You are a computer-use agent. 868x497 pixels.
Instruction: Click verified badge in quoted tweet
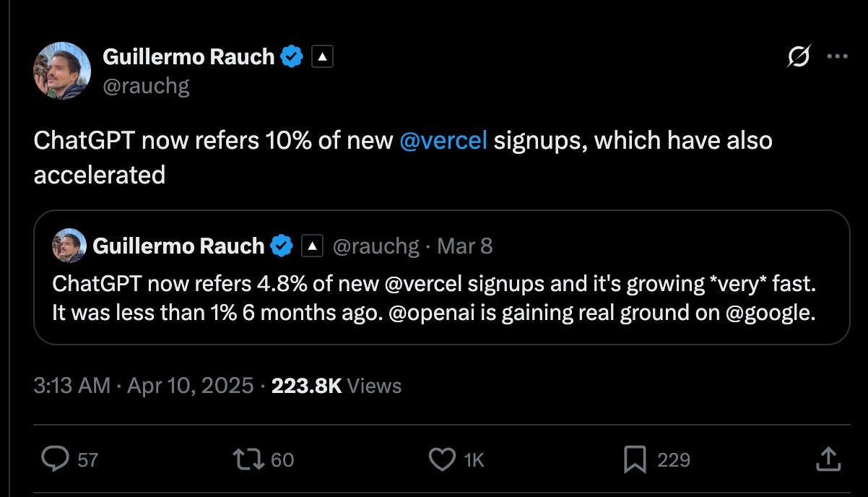click(x=281, y=246)
